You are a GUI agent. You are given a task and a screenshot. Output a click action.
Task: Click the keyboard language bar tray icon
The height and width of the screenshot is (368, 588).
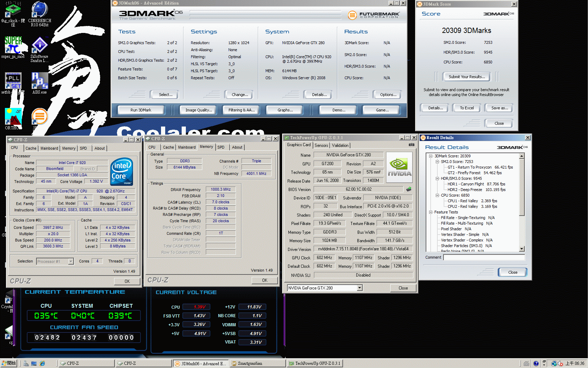pyautogui.click(x=526, y=363)
